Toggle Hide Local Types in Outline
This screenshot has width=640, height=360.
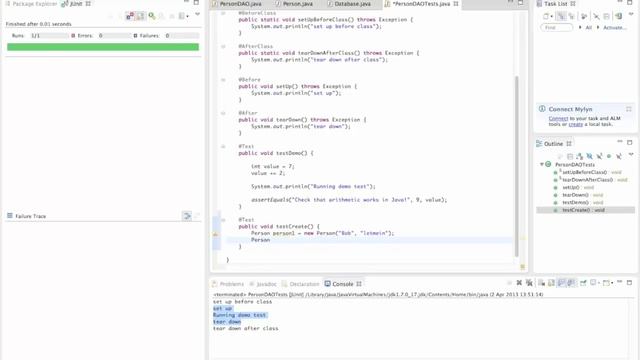pyautogui.click(x=619, y=156)
